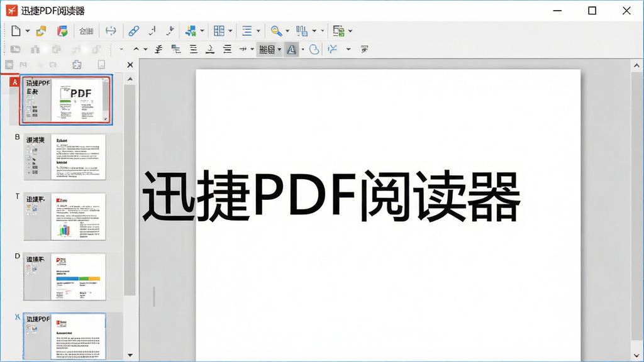Expand the arrow beside highlighted grid button
The image size is (644, 362).
(279, 50)
